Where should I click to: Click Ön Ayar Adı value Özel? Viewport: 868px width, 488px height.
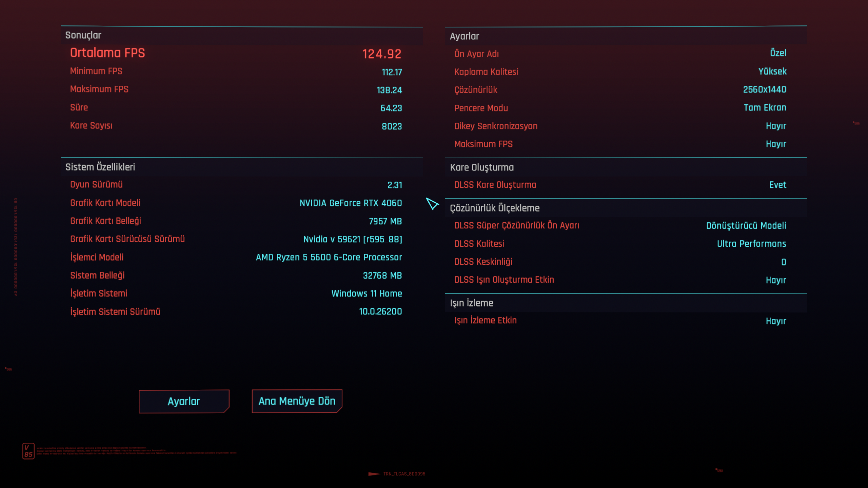click(778, 53)
